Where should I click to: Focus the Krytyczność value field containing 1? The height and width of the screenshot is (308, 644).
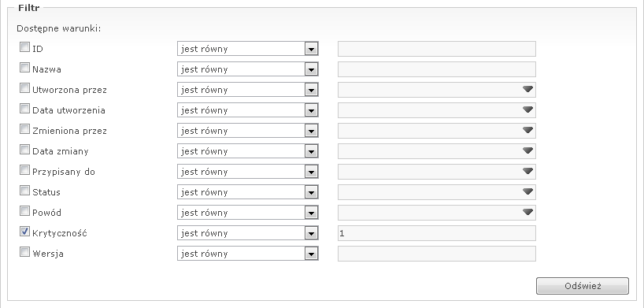[437, 233]
